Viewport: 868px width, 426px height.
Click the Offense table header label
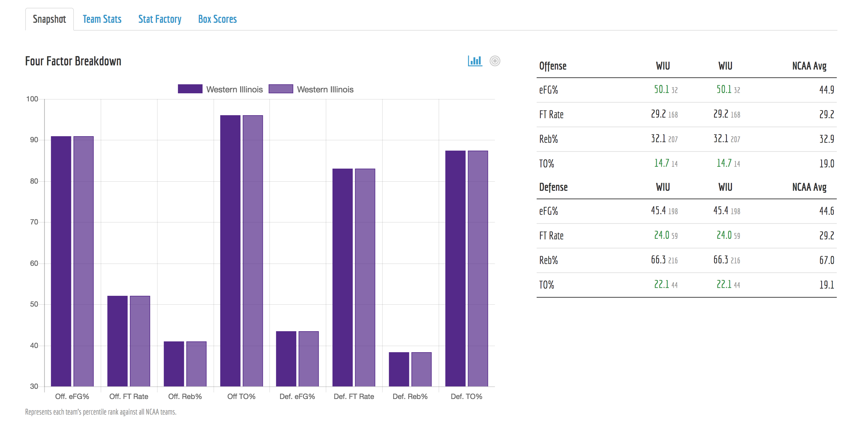click(553, 66)
